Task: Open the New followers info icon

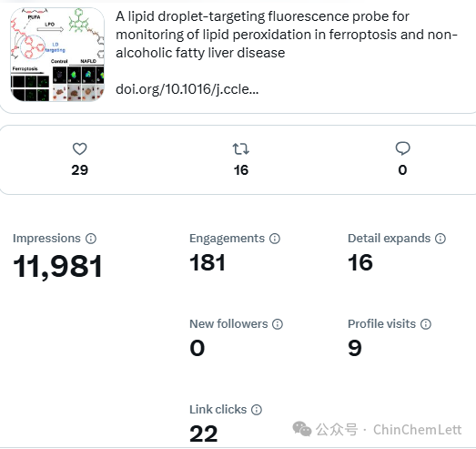Action: pyautogui.click(x=278, y=324)
